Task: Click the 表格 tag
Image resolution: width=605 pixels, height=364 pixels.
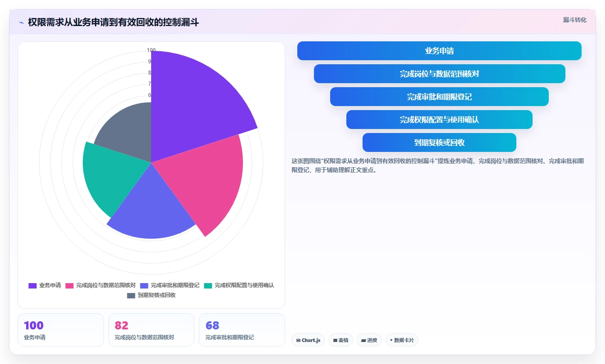Action: [x=341, y=340]
